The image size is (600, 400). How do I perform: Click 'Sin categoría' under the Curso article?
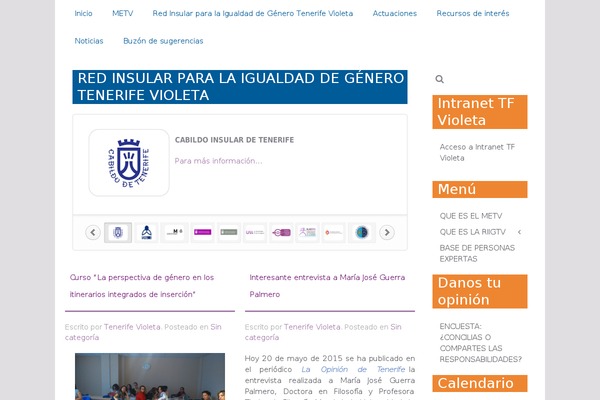point(143,332)
